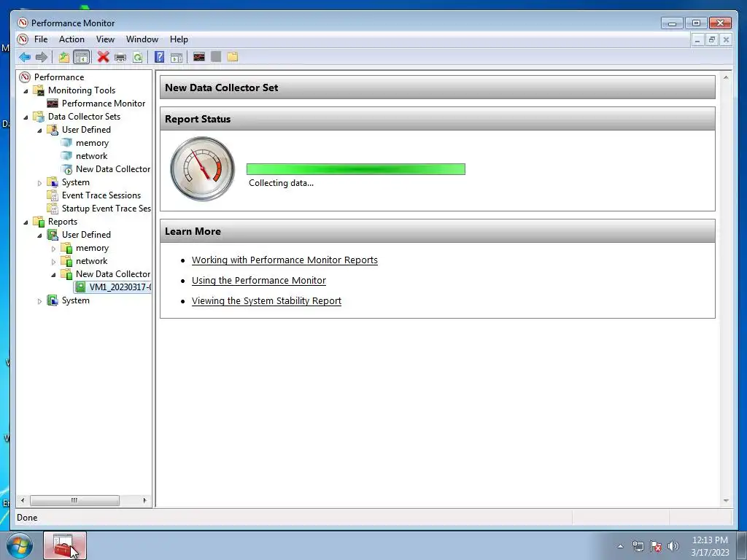Select Event Trace Sessions node
The width and height of the screenshot is (747, 560).
coord(101,195)
